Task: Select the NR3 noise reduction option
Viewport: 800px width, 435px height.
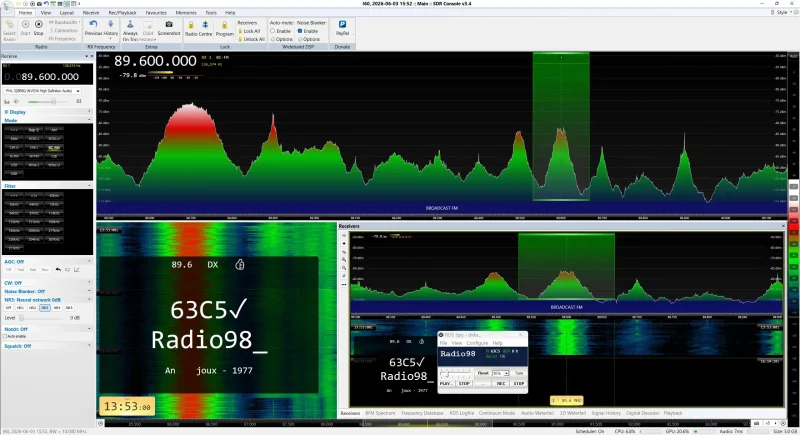Action: [x=45, y=308]
